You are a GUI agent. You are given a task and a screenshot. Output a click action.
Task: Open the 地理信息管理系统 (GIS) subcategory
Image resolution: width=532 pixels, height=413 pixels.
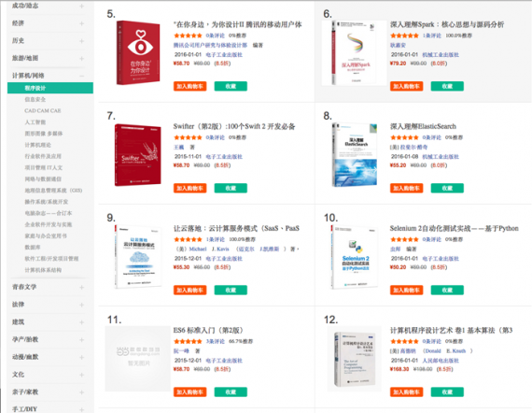pos(53,191)
